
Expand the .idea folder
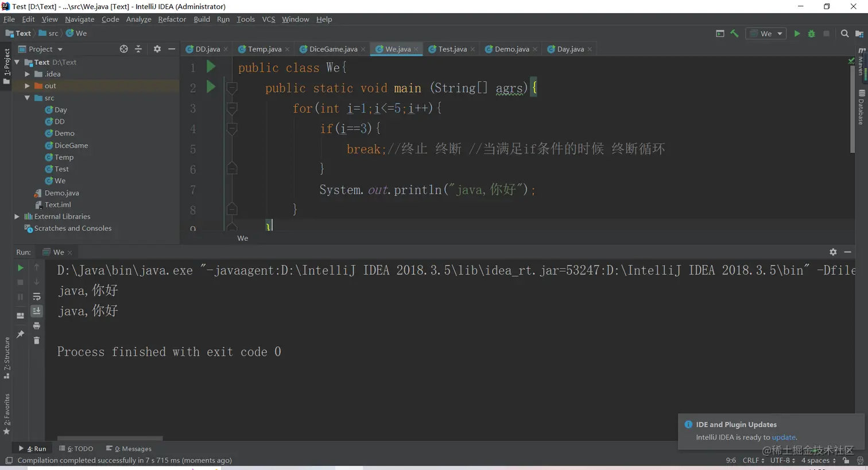coord(27,74)
